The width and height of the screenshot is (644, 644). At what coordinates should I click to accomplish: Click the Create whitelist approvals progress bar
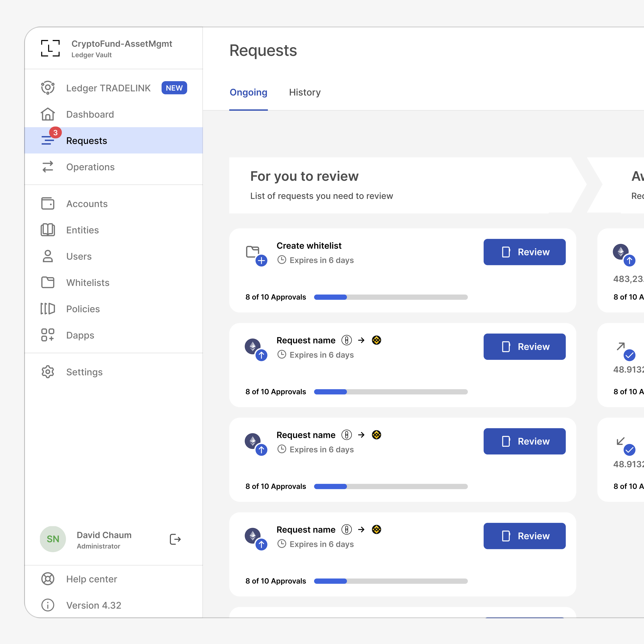(391, 297)
